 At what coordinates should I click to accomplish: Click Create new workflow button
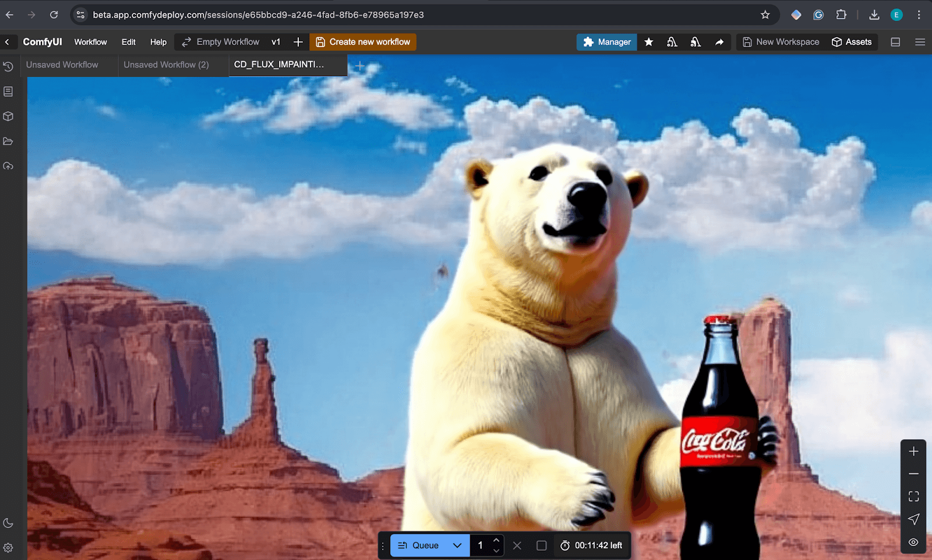pyautogui.click(x=363, y=42)
